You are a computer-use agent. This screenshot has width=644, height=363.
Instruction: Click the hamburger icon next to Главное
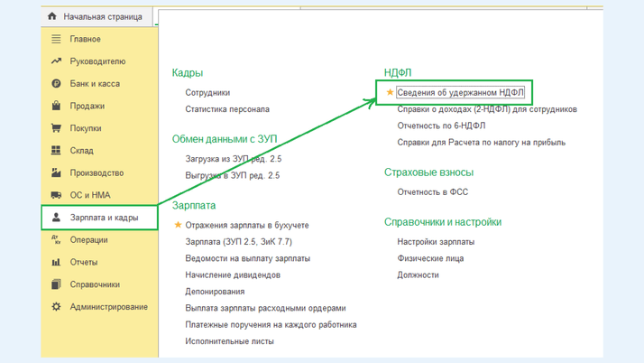tap(56, 39)
